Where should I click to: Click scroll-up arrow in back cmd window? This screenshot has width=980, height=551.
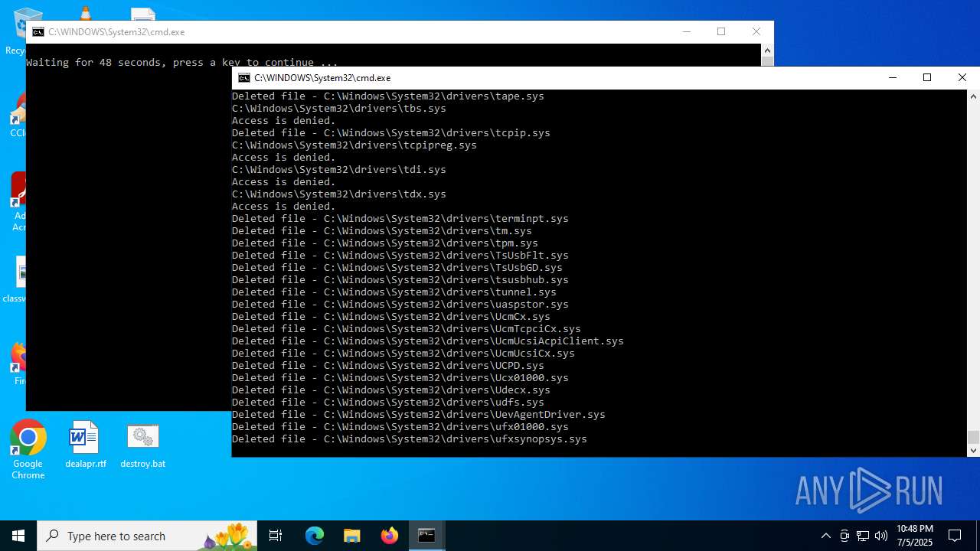click(x=767, y=51)
